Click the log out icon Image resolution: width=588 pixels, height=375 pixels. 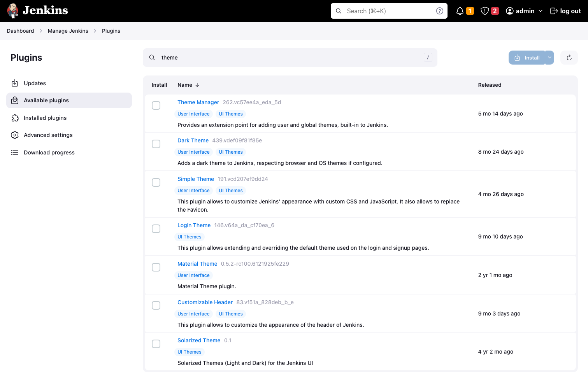(x=554, y=11)
